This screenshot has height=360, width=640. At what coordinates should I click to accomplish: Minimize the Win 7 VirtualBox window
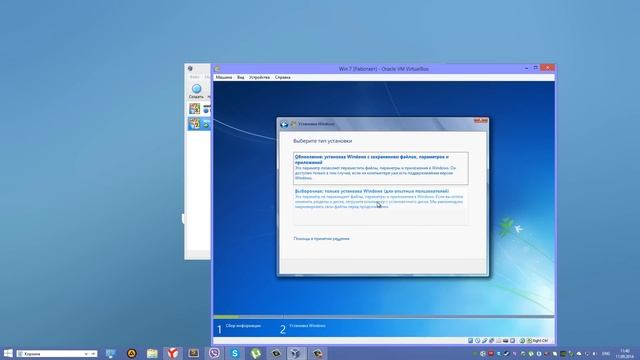tap(527, 68)
